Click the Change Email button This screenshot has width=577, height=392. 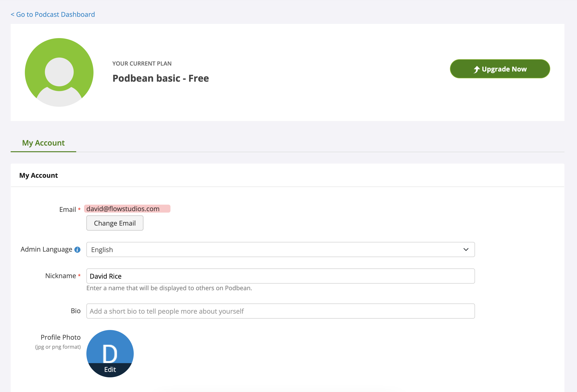(x=115, y=223)
